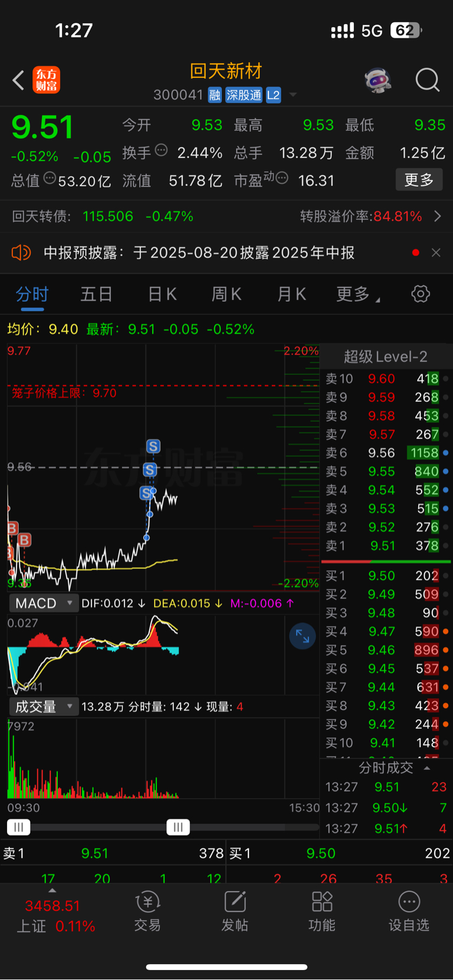Tap the expand chart fullscreen icon

click(303, 636)
